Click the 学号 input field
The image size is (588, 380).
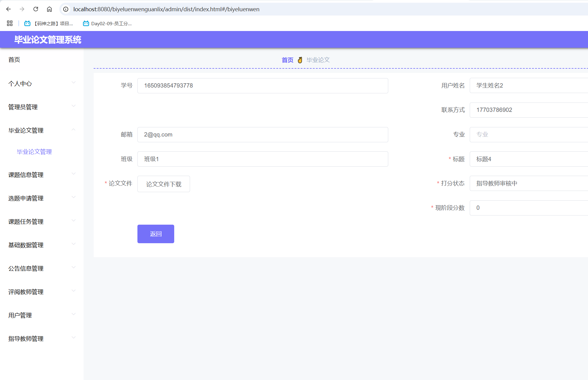click(262, 85)
